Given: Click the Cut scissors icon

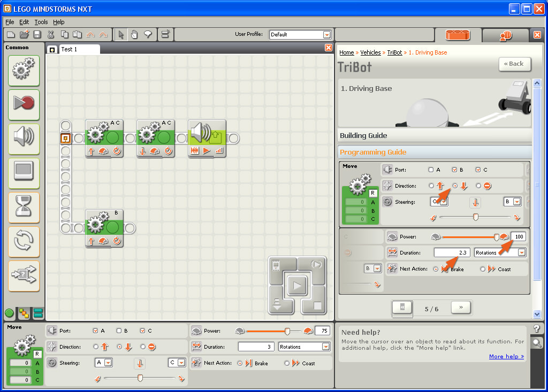Looking at the screenshot, I should coord(51,34).
